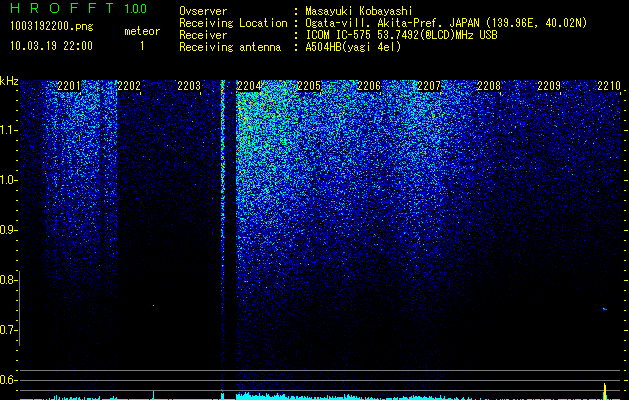Click the meteor count value 1
Image resolution: width=629 pixels, height=400 pixels.
(x=142, y=46)
